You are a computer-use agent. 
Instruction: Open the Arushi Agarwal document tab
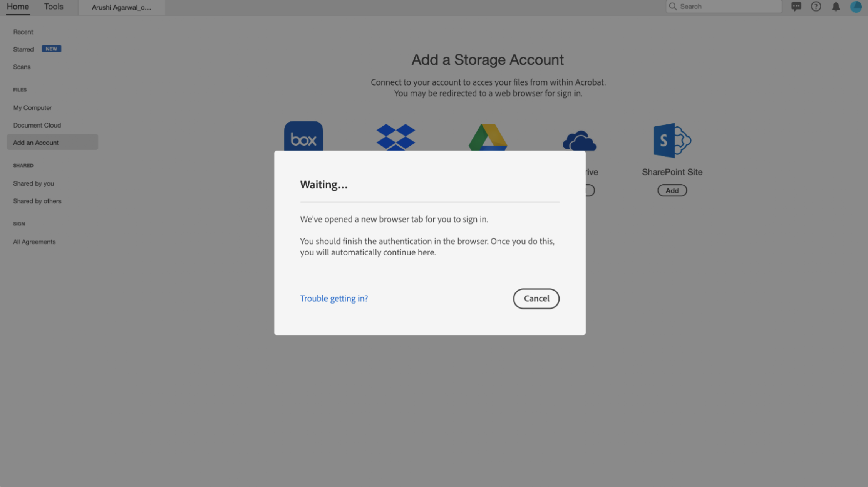(x=121, y=7)
